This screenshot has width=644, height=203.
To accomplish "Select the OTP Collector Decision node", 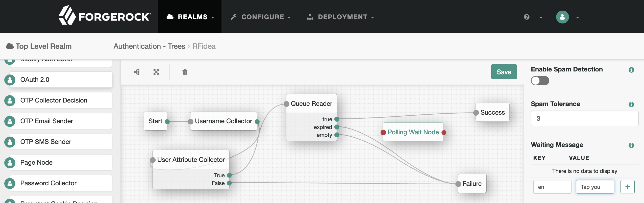I will coord(61,100).
